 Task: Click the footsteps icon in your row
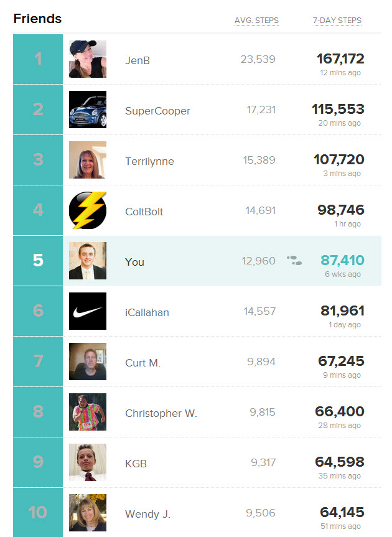(294, 261)
